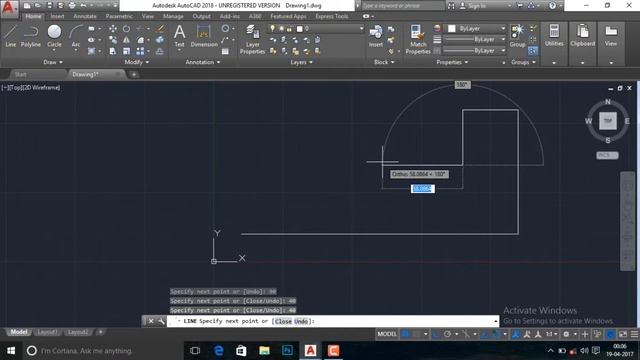Viewport: 640px width, 360px height.
Task: Select the Text annotation tool
Action: click(x=180, y=36)
